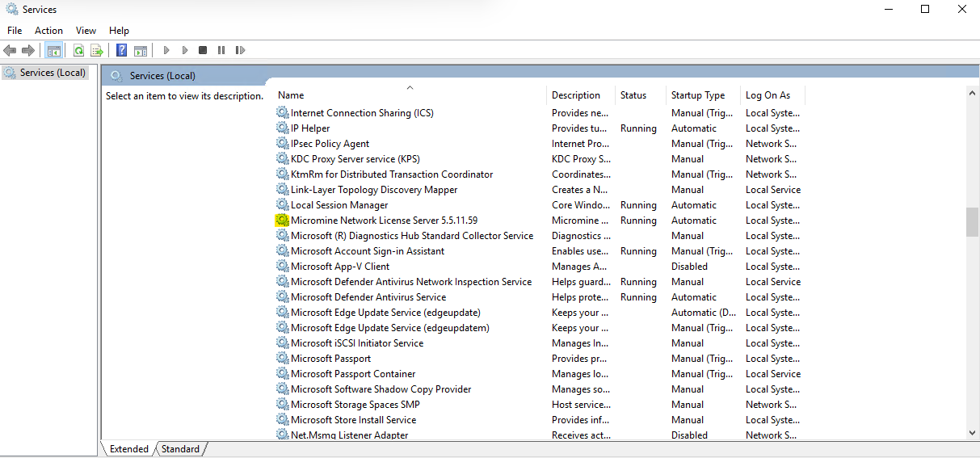Switch to the Extended tab

tap(129, 449)
